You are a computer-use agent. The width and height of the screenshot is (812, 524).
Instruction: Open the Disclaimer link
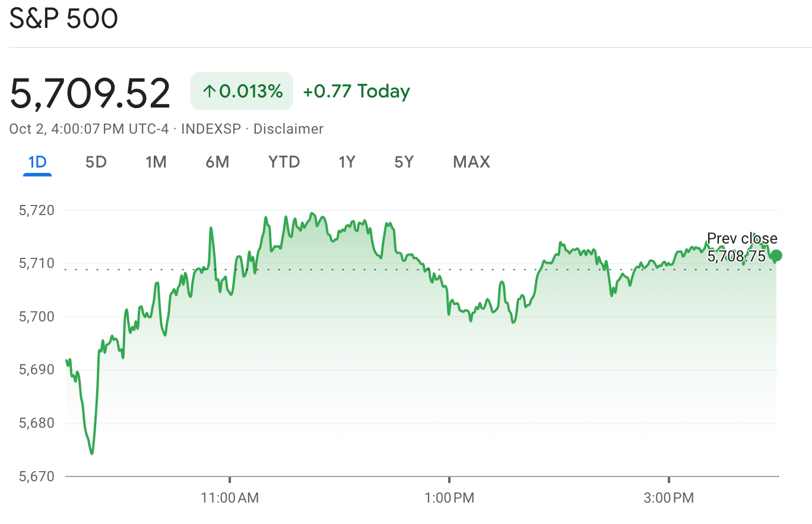coord(289,128)
